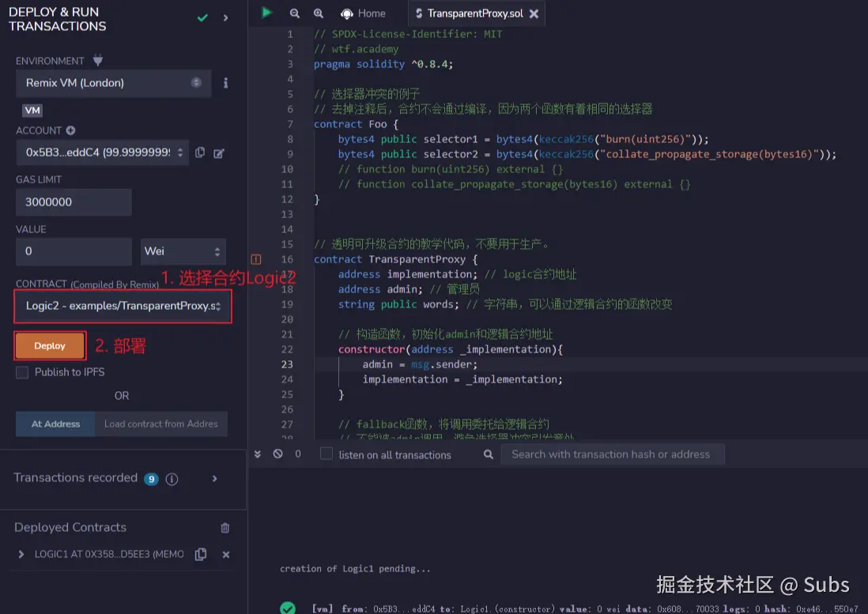868x614 pixels.
Task: Click line number 23 in the gutter
Action: [x=287, y=364]
